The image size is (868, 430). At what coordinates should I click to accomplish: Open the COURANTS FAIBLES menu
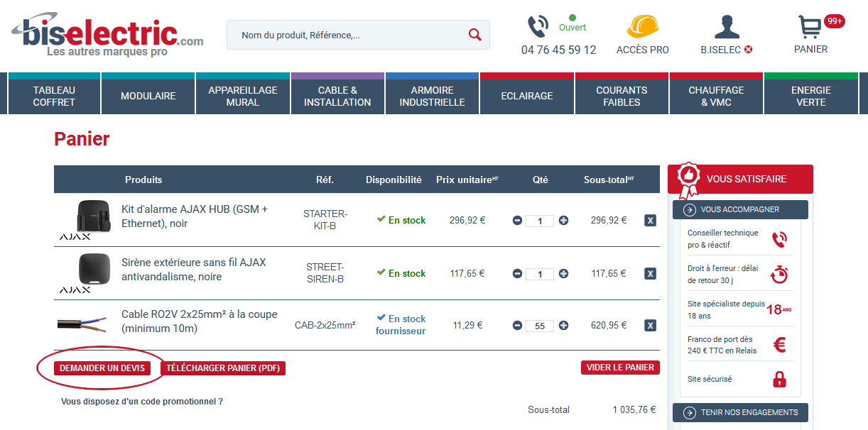coord(622,96)
